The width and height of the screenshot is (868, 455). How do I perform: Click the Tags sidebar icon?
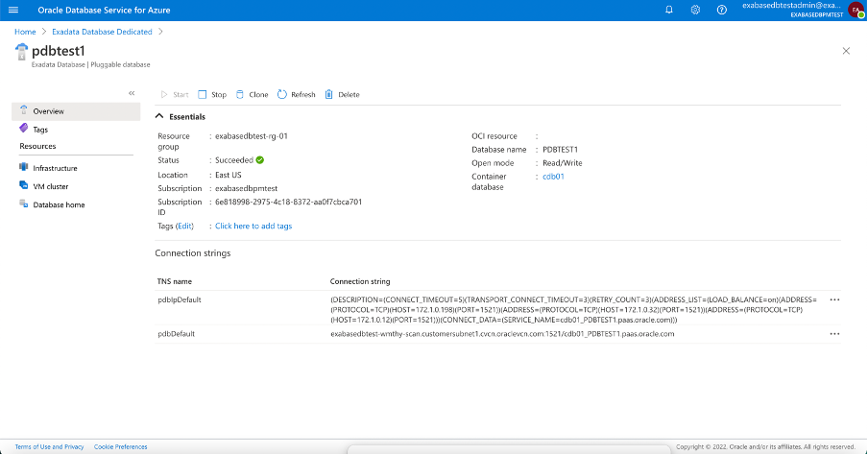(x=23, y=129)
